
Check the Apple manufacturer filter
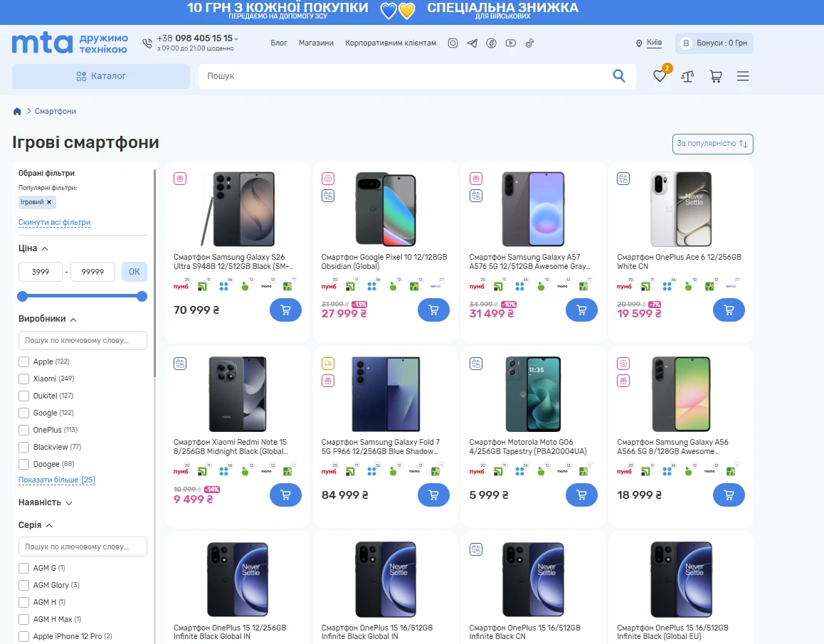(x=23, y=361)
